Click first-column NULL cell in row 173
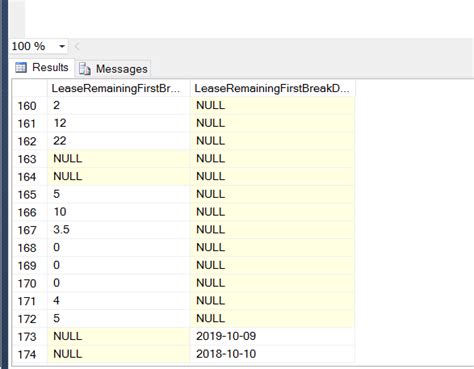This screenshot has width=474, height=369. pos(118,337)
